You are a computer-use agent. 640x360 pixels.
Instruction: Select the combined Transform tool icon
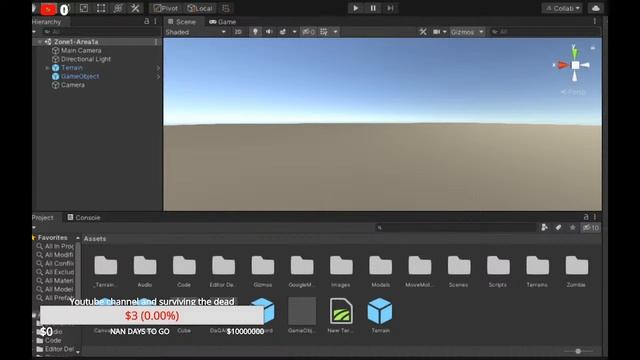point(118,8)
